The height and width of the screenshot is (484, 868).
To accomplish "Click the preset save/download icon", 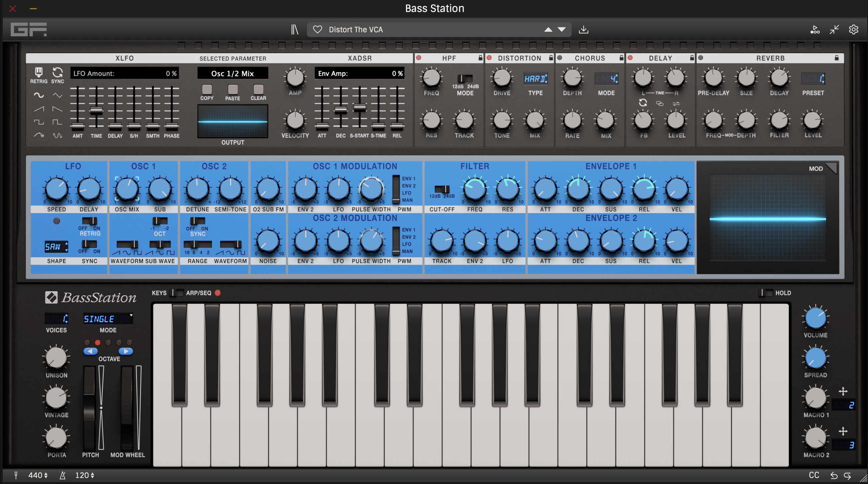I will click(584, 29).
